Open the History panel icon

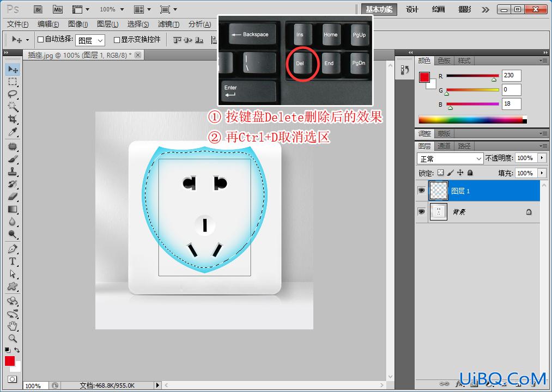pyautogui.click(x=404, y=70)
